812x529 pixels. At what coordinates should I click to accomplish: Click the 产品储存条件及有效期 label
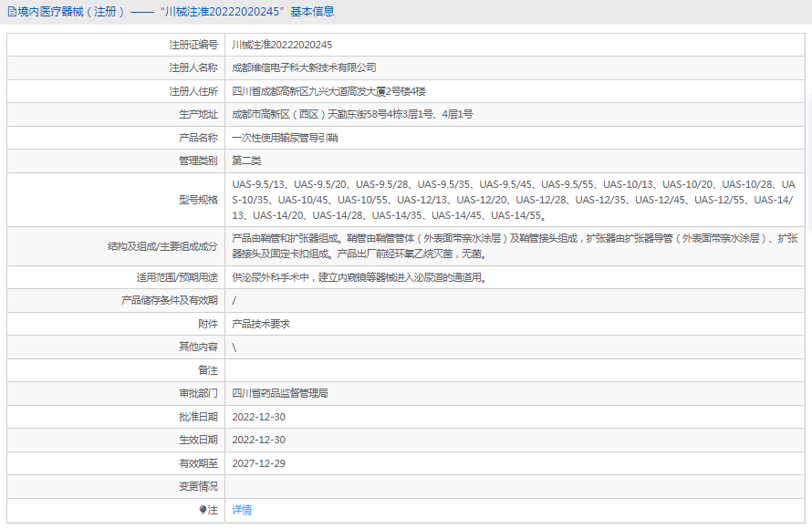tap(170, 300)
